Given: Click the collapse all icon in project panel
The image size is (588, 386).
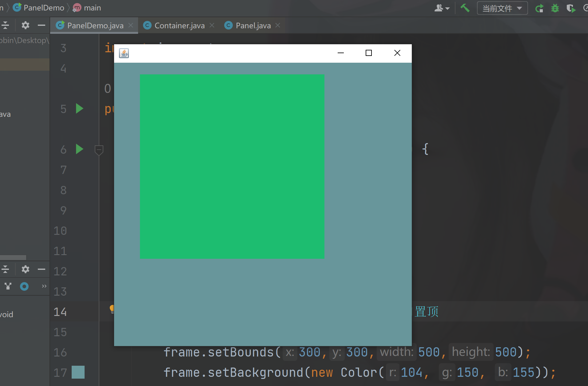Looking at the screenshot, I should (5, 25).
